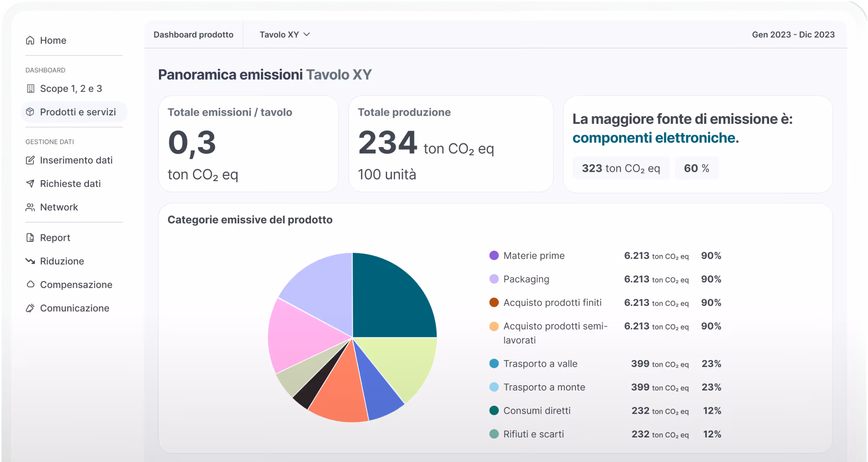Image resolution: width=868 pixels, height=462 pixels.
Task: Open the Gen 2023 - Dic 2023 date range
Action: point(793,35)
